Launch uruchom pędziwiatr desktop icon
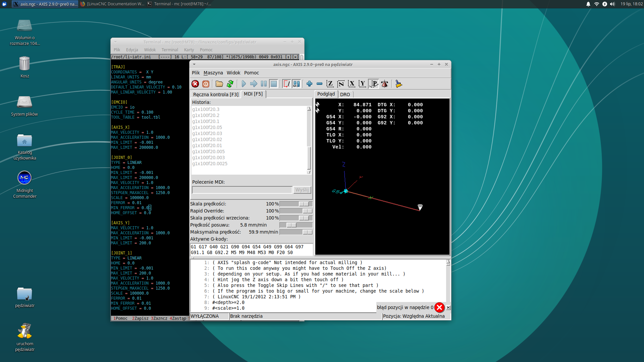This screenshot has width=644, height=362. point(24,337)
